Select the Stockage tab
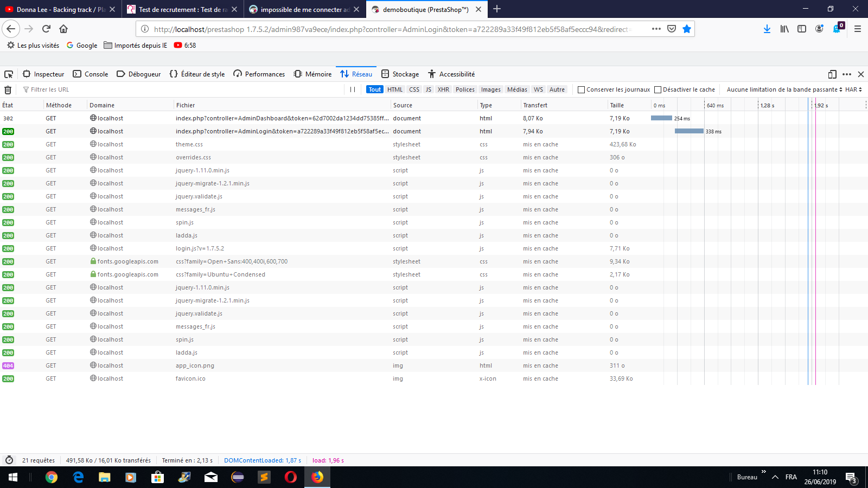 point(400,74)
